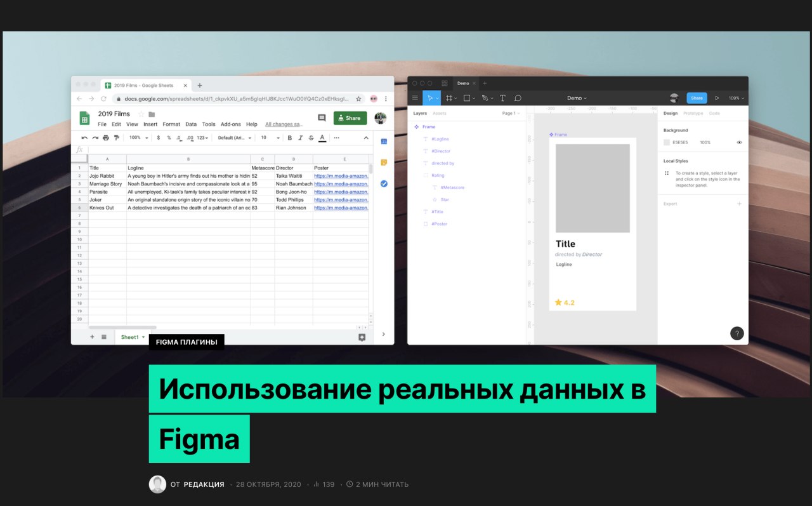Screen dimensions: 812x506
Task: Open the three-dot More toolbar options in Sheets
Action: (x=336, y=138)
